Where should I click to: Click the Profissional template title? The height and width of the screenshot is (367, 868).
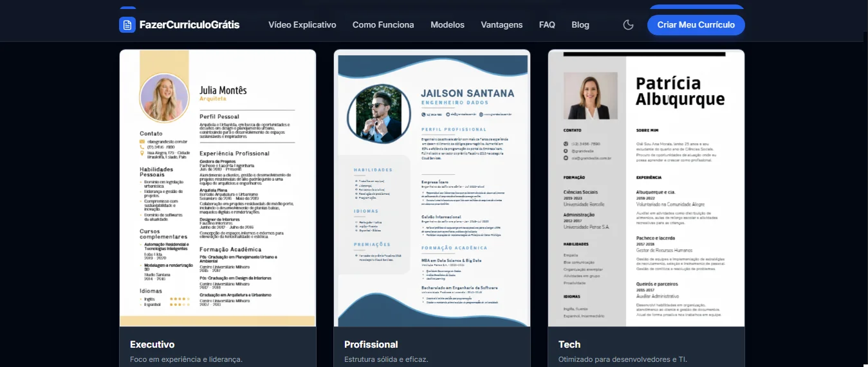[x=371, y=345]
